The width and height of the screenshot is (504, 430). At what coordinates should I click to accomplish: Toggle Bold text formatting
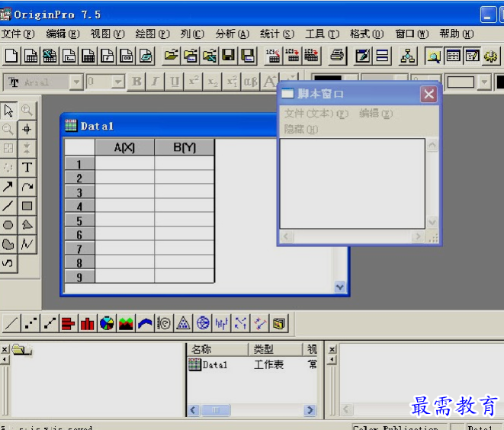click(x=136, y=82)
